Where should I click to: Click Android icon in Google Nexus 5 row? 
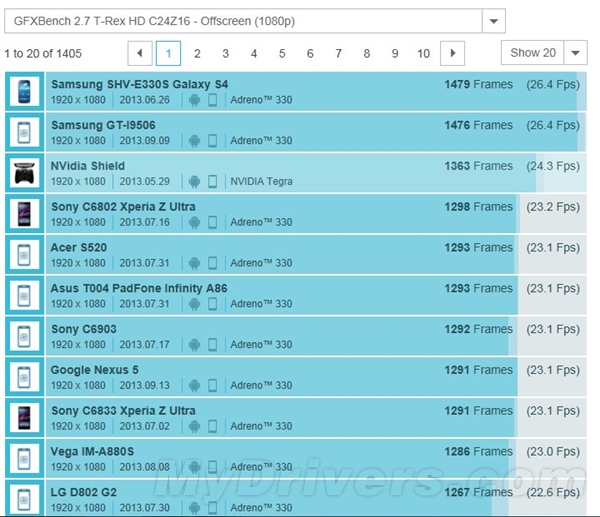click(x=194, y=385)
